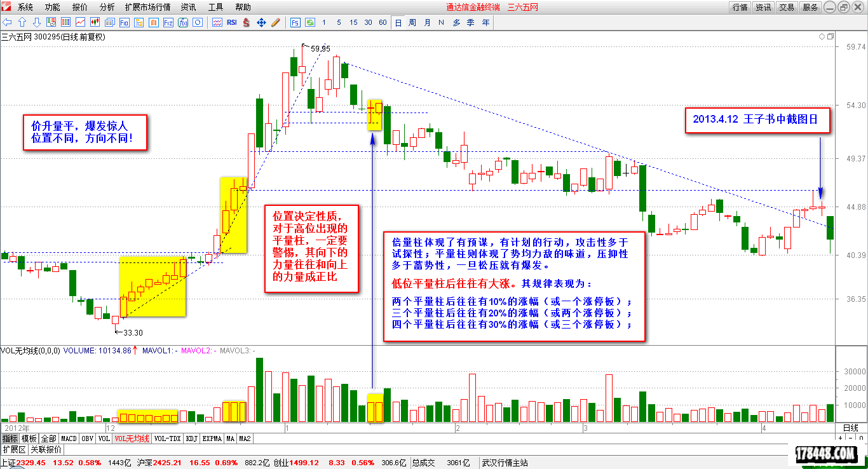Select the VOL-TDX indicator tab
The height and width of the screenshot is (469, 868).
pyautogui.click(x=168, y=438)
